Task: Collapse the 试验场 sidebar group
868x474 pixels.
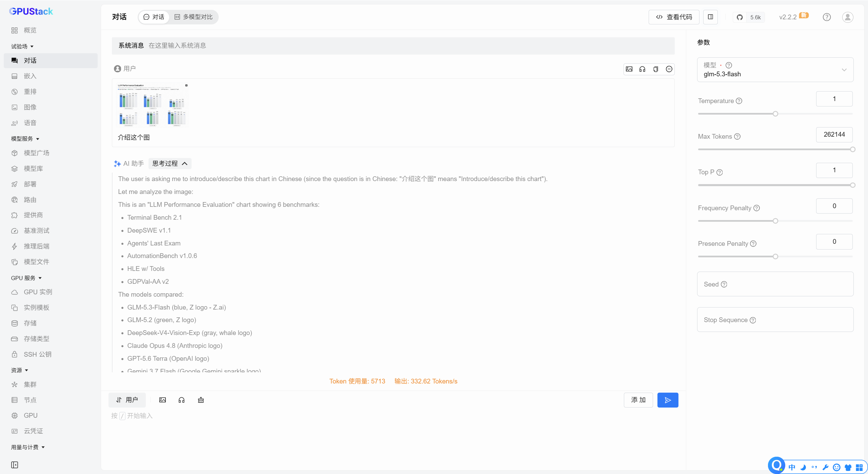Action: point(22,46)
